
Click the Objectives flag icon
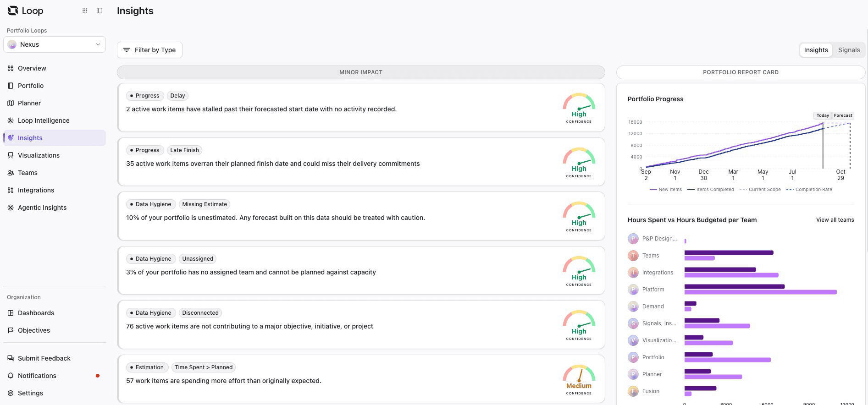point(11,330)
